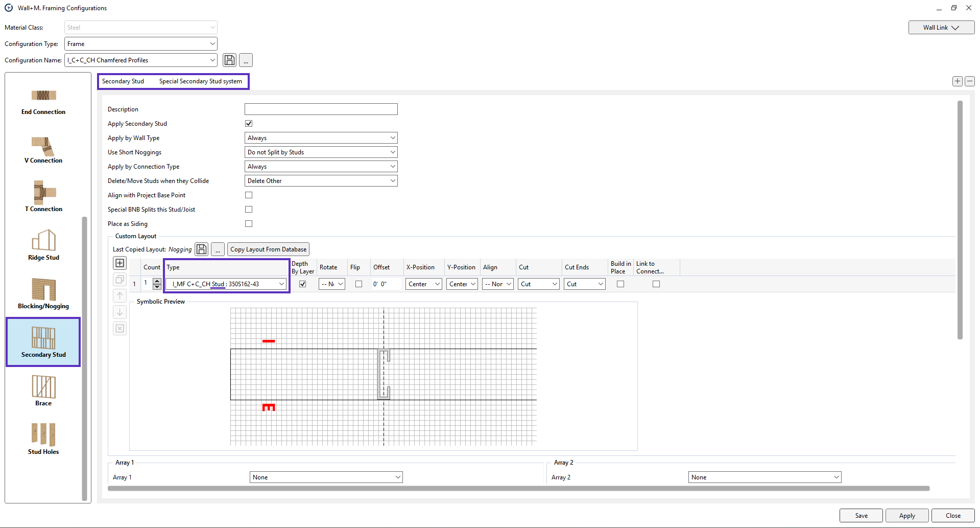Screen dimensions: 980x528
Task: Select the Secondary Stud tab
Action: click(x=123, y=81)
